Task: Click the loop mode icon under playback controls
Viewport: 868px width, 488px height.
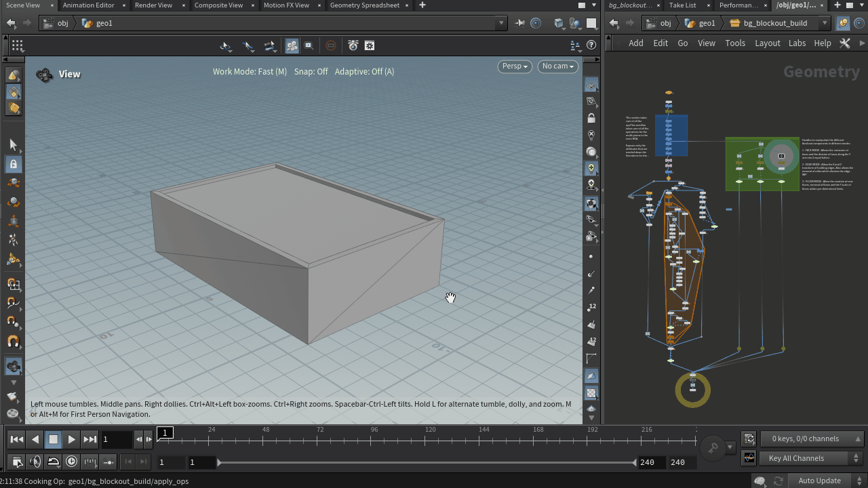Action: tap(54, 462)
